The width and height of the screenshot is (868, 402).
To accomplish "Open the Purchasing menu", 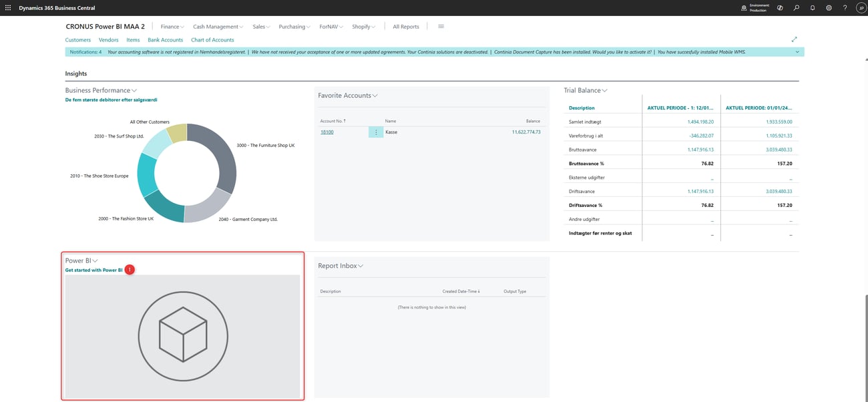I will (x=294, y=27).
